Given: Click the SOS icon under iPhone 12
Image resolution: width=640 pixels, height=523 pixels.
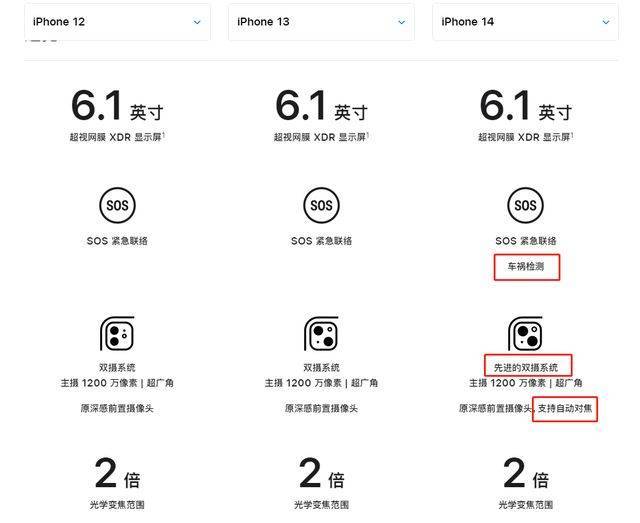Looking at the screenshot, I should point(117,205).
